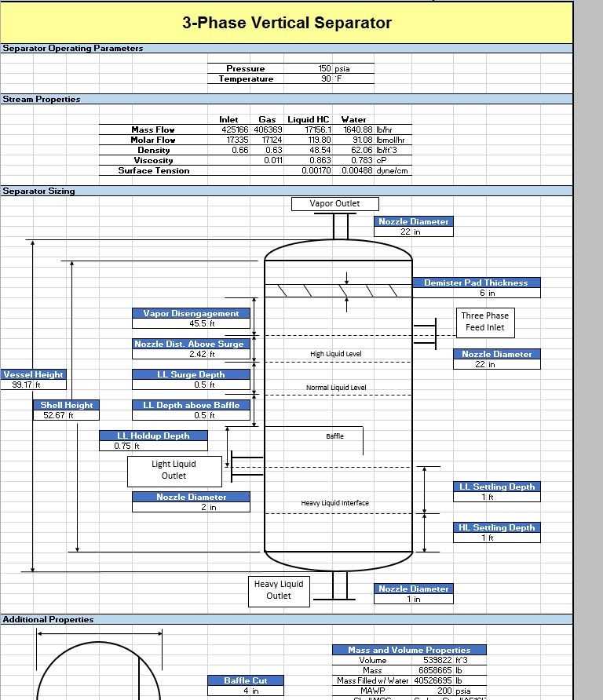Click the Light Liquid Outlet label box
Viewport: 603px width, 700px height.
click(x=174, y=471)
